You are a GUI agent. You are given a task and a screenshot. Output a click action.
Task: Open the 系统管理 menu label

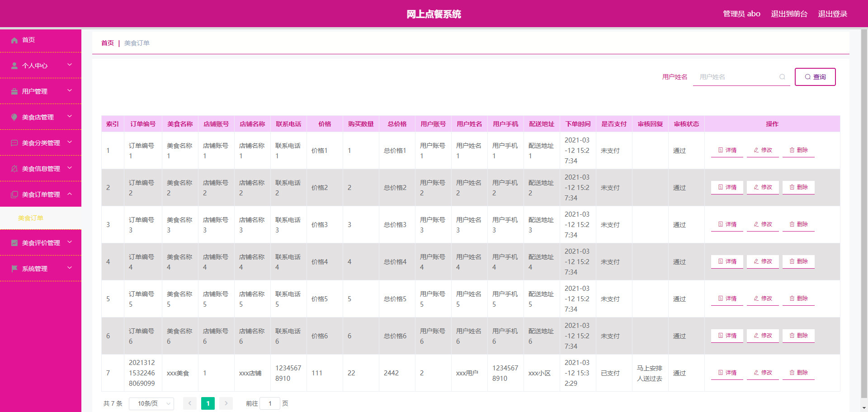(x=35, y=269)
